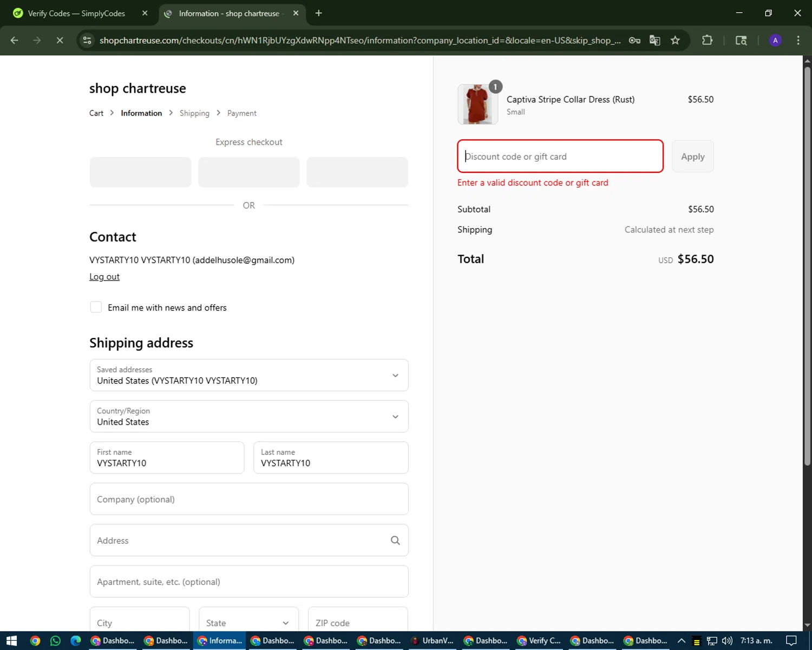Image resolution: width=812 pixels, height=650 pixels.
Task: Open the State dropdown
Action: tap(248, 620)
